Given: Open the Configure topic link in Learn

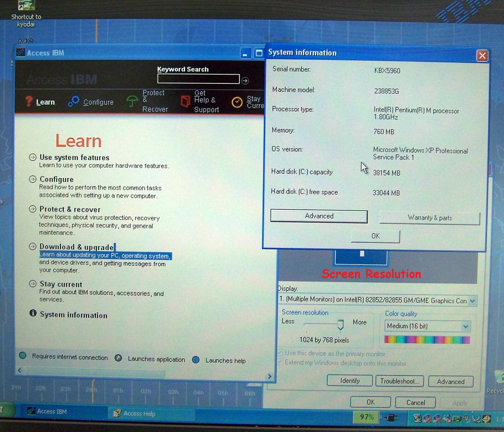Looking at the screenshot, I should [57, 179].
